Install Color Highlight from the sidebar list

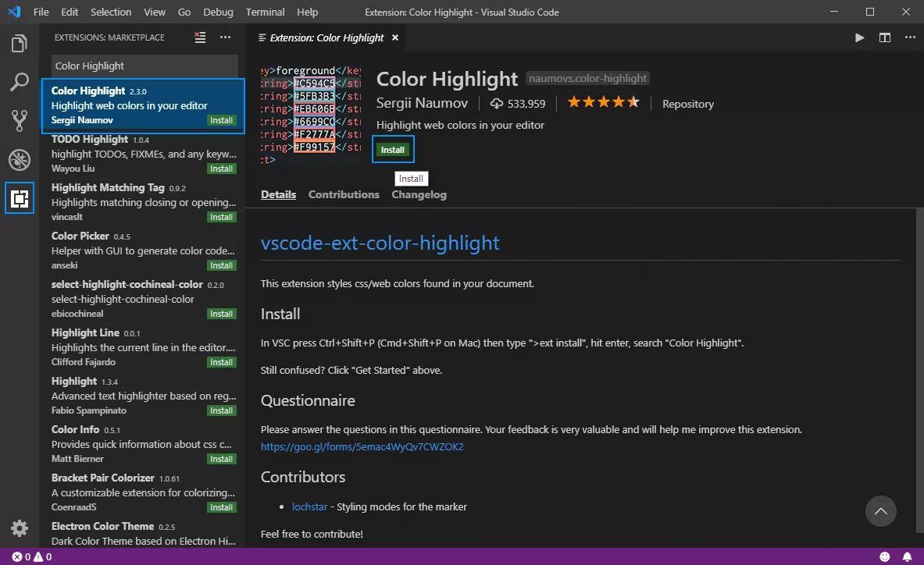tap(222, 120)
